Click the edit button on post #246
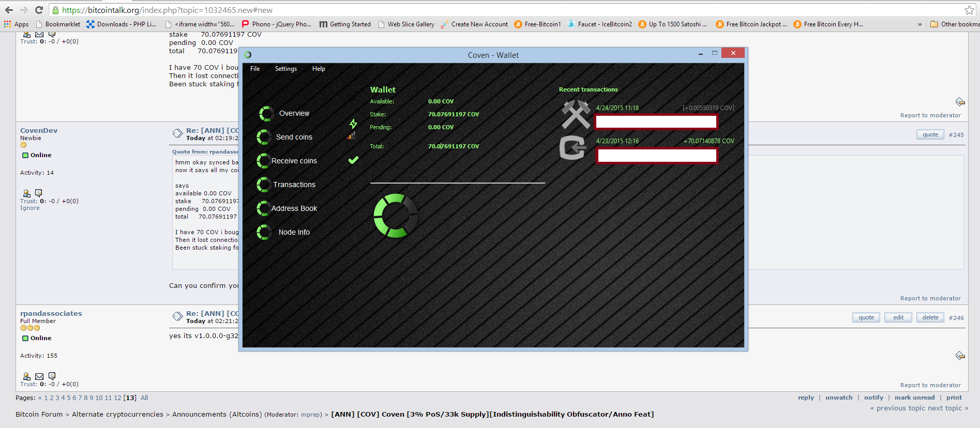 tap(898, 318)
